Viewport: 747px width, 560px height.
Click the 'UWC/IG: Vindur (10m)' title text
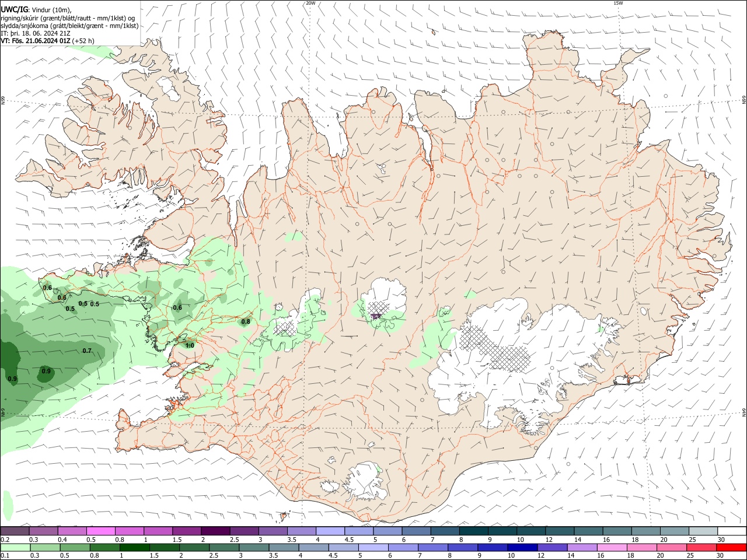click(x=36, y=10)
